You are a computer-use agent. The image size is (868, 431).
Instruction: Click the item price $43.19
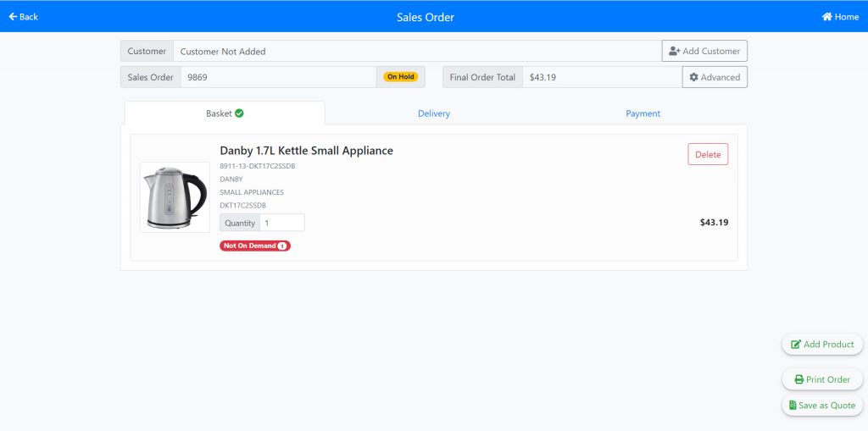point(714,223)
